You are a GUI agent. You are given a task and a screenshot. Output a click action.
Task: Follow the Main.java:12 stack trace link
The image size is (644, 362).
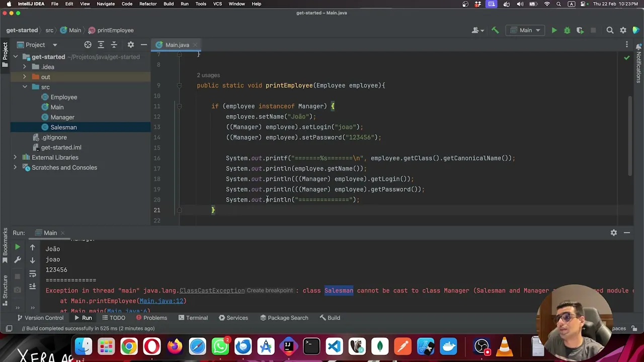(x=161, y=301)
